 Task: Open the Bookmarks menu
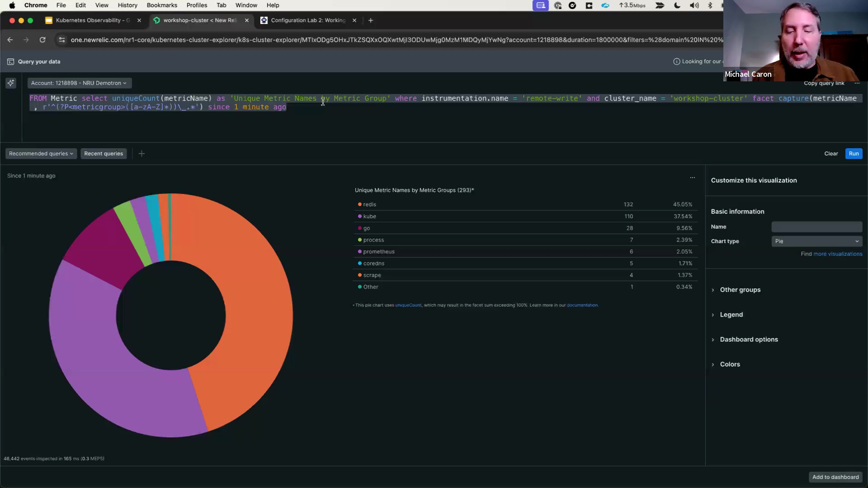pyautogui.click(x=162, y=5)
